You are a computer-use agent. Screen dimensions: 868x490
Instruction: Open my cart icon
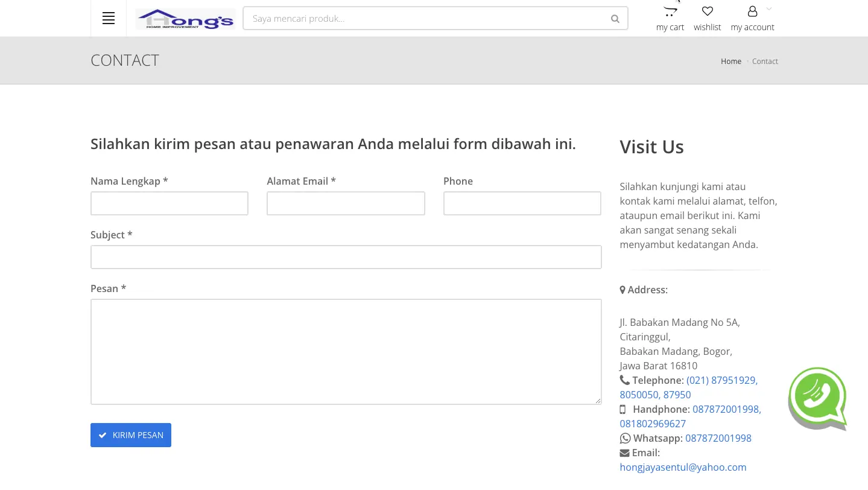point(670,11)
